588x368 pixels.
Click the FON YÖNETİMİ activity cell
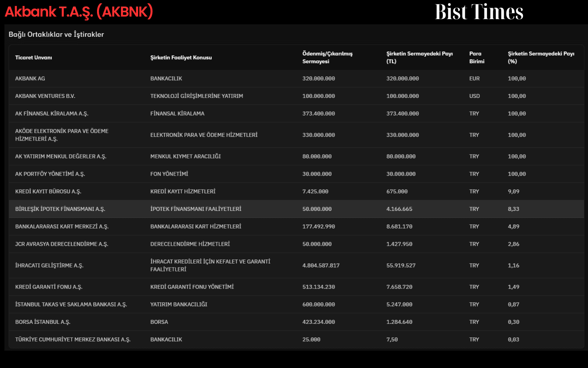[x=169, y=174]
